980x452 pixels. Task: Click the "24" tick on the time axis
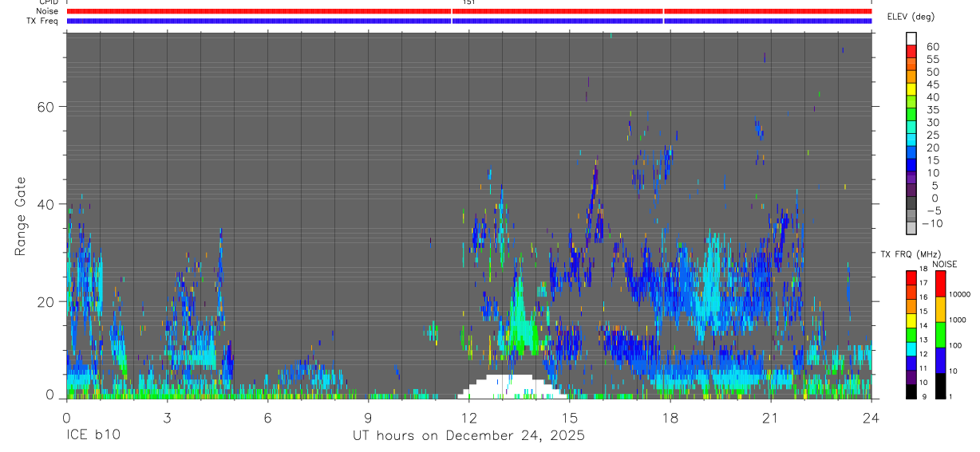(871, 417)
